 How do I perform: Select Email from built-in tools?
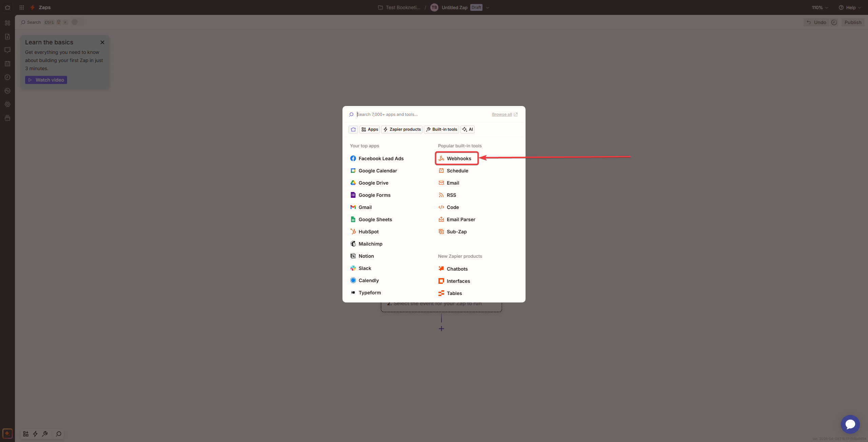[x=449, y=183]
